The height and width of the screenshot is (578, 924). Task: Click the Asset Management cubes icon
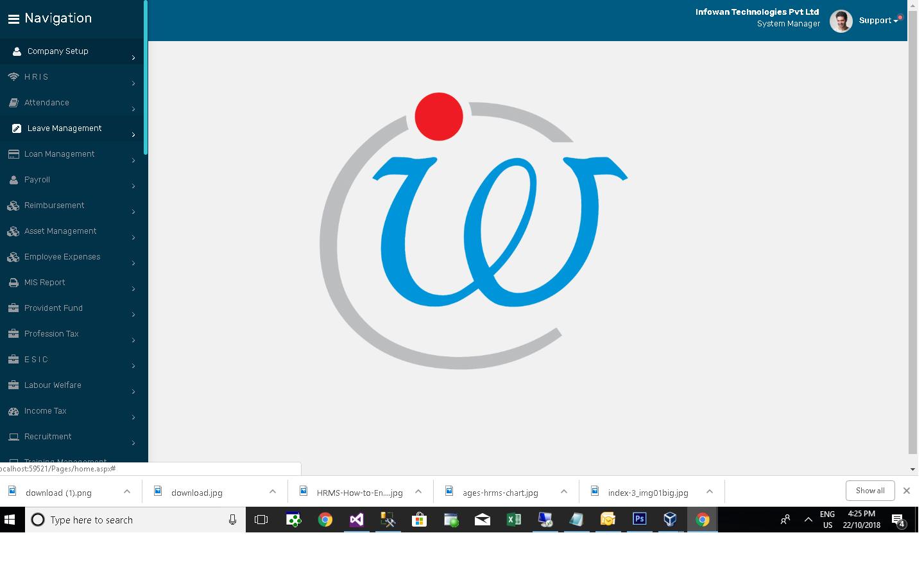pos(13,231)
